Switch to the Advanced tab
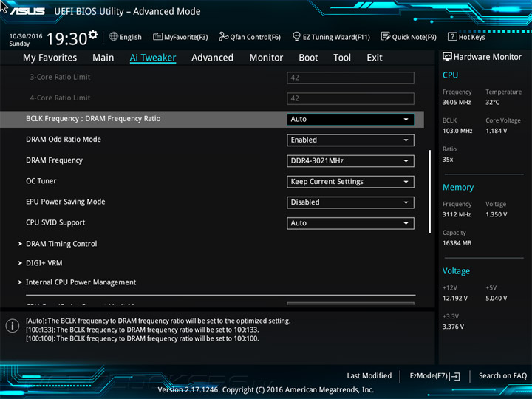The height and width of the screenshot is (399, 532). pos(212,58)
